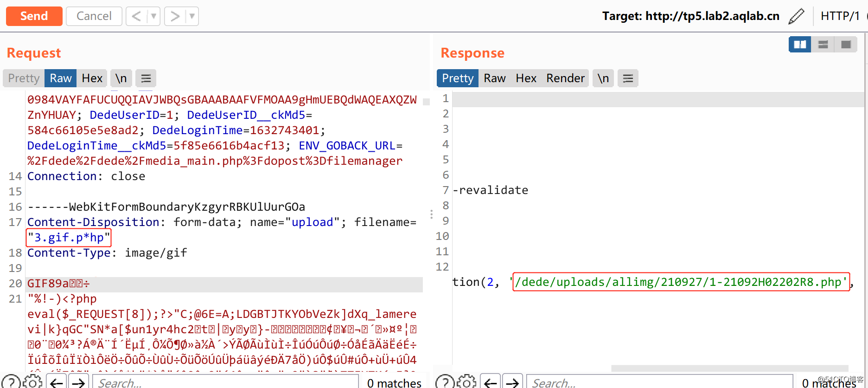Screen dimensions: 868x388
Task: Open help icon under Response panel
Action: click(445, 383)
